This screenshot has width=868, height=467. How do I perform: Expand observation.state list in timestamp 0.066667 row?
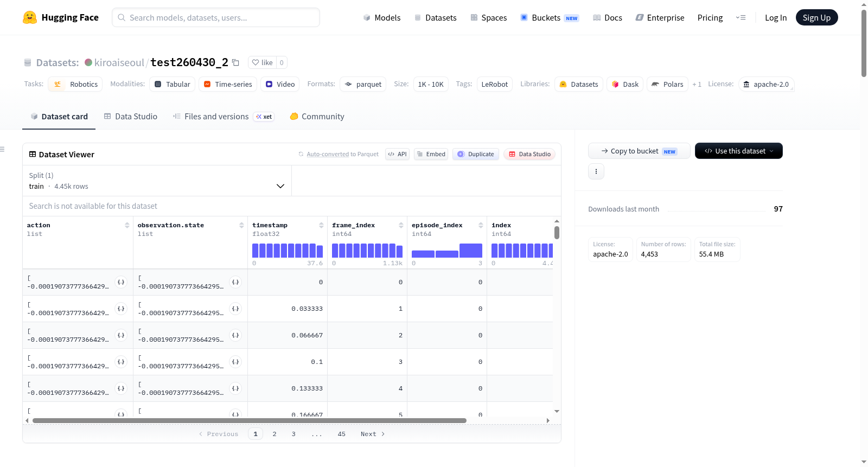click(235, 335)
